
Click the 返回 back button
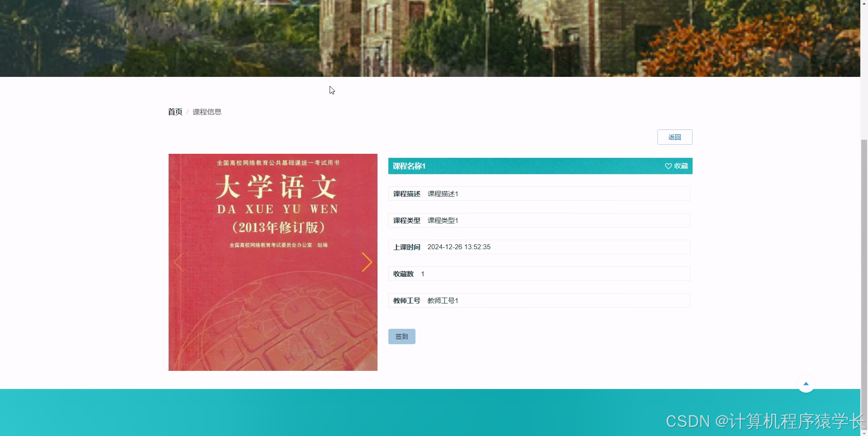click(675, 137)
